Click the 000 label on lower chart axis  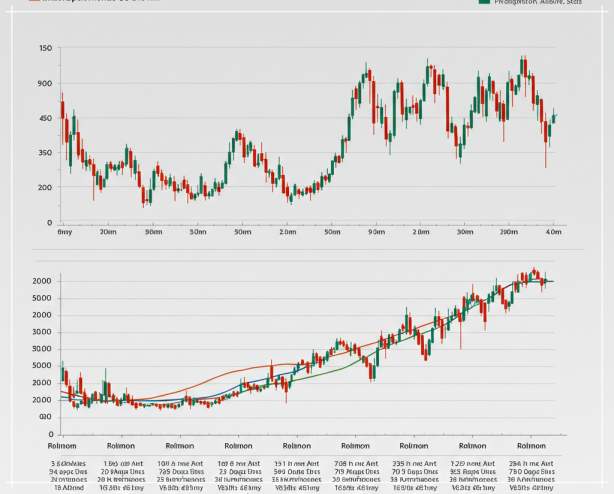[45, 417]
